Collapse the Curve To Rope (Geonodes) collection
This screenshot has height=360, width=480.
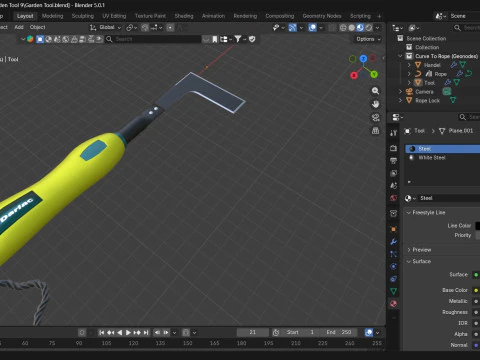point(400,56)
